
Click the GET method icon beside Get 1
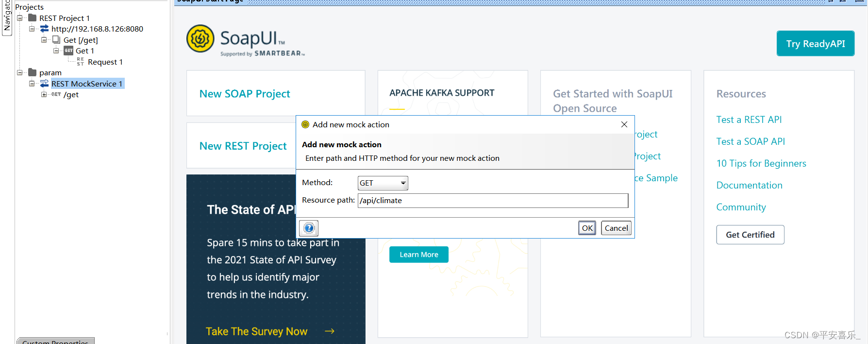(68, 51)
